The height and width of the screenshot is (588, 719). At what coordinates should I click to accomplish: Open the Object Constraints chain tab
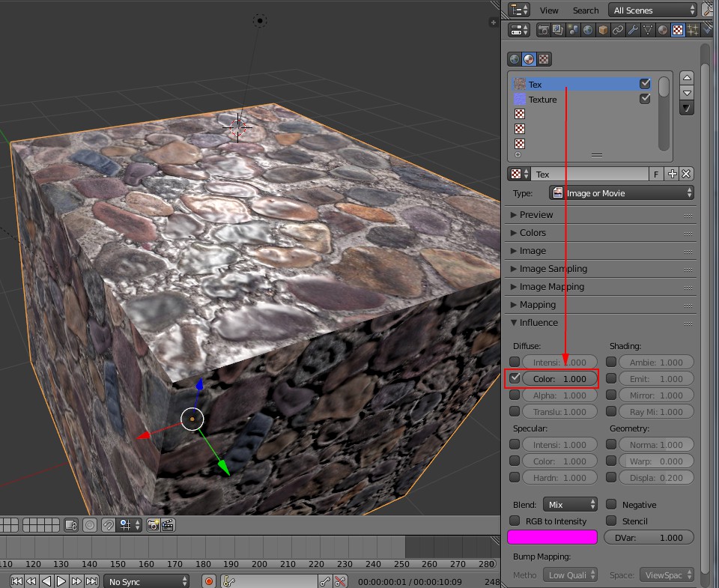tap(618, 31)
